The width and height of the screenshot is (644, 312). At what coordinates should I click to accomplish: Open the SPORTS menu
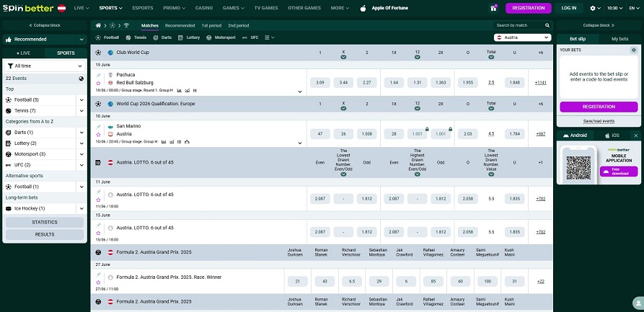(x=110, y=8)
